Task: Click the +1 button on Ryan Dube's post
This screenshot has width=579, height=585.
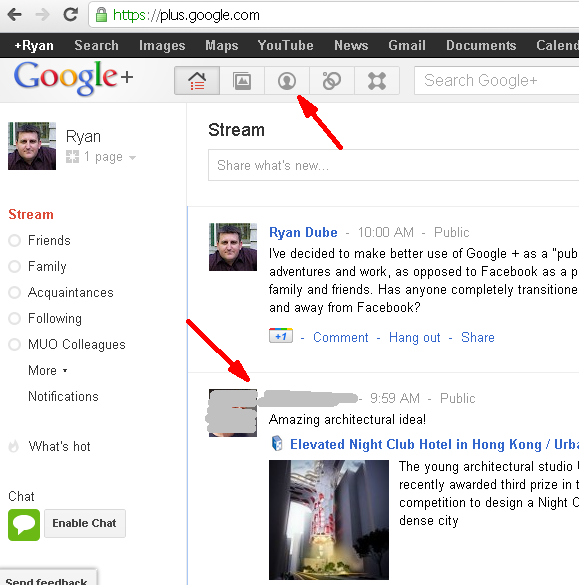Action: 281,336
